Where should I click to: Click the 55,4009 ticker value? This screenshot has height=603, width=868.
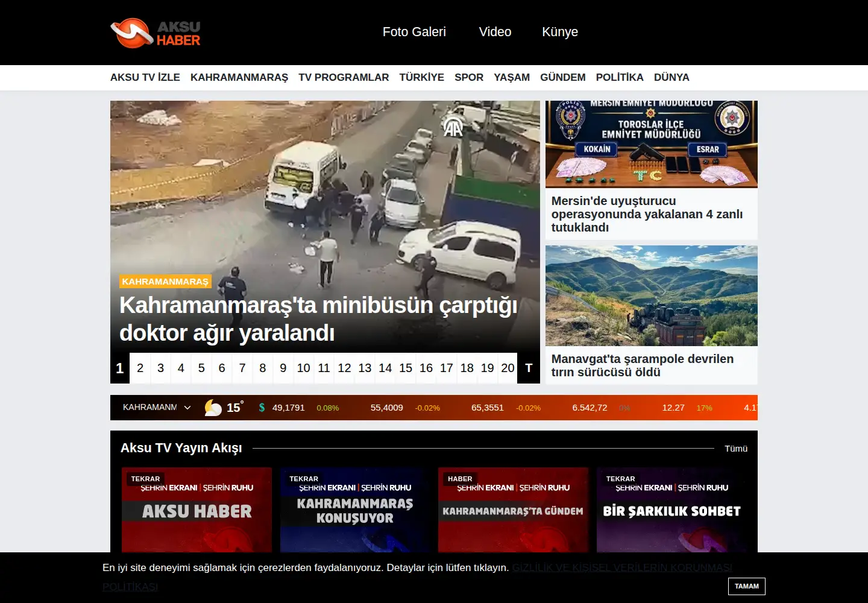click(387, 408)
